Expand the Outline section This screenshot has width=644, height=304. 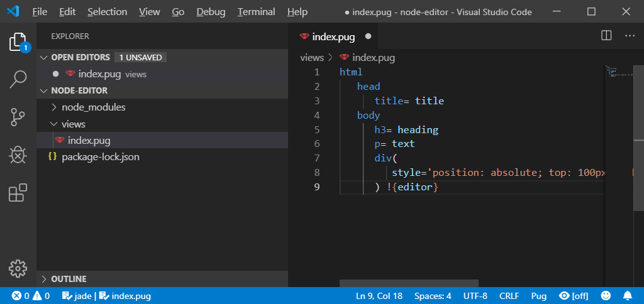tap(162, 279)
